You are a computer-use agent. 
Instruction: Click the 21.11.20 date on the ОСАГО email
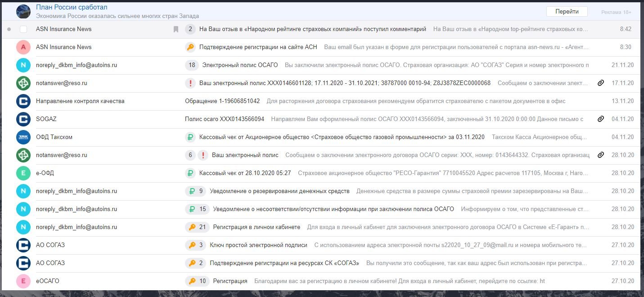point(623,65)
